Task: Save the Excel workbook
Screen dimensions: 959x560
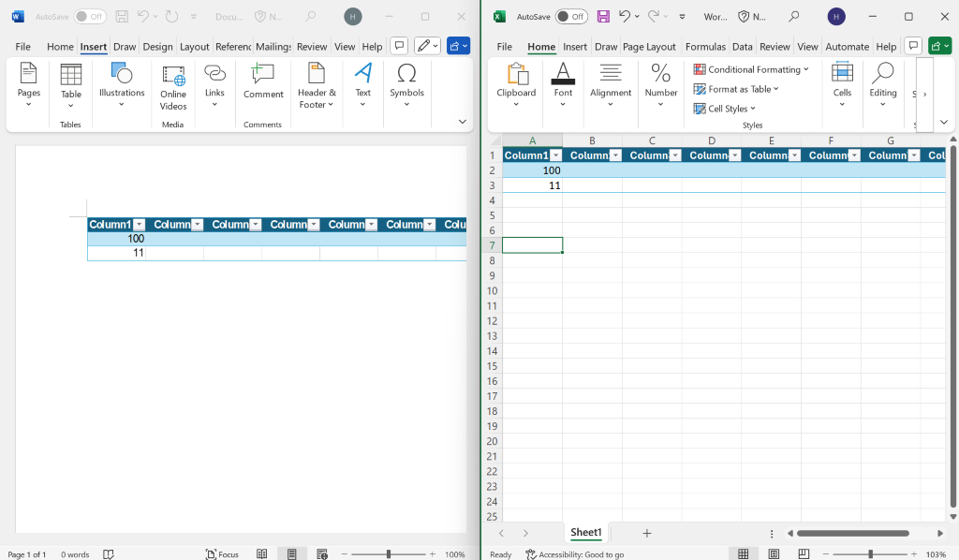Action: (x=603, y=17)
